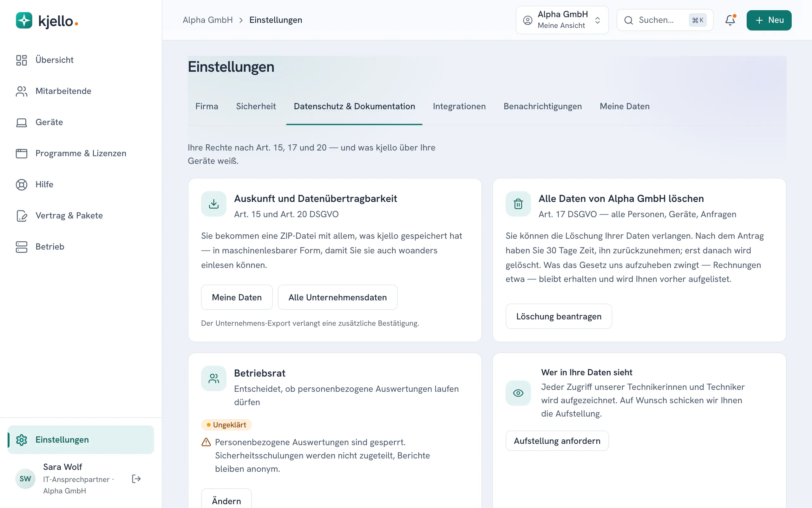Click the Ungeklärt status badge
The image size is (812, 508).
[x=226, y=425]
